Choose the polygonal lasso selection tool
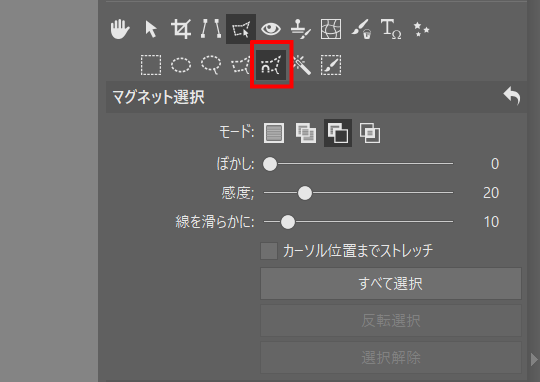This screenshot has height=382, width=540. tap(241, 65)
